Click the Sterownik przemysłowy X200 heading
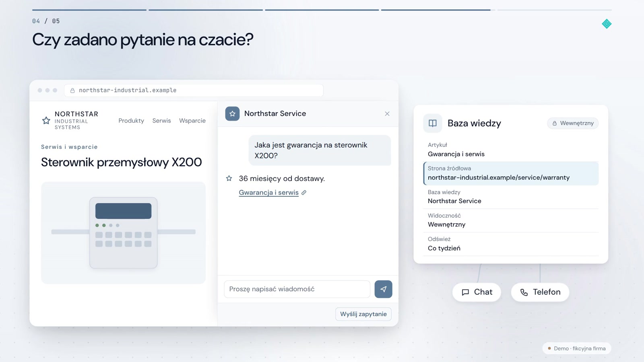The height and width of the screenshot is (362, 644). [x=121, y=162]
